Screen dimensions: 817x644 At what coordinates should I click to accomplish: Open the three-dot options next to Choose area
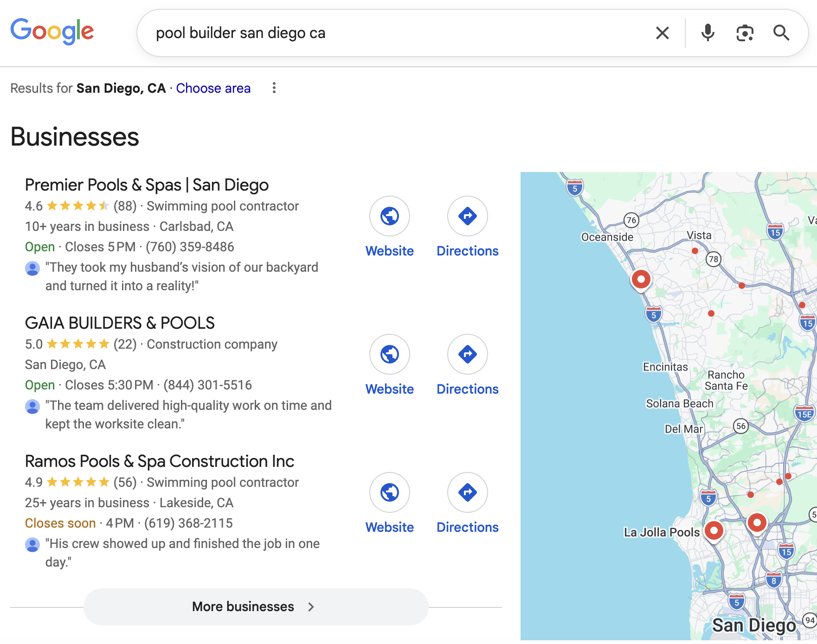pos(274,88)
